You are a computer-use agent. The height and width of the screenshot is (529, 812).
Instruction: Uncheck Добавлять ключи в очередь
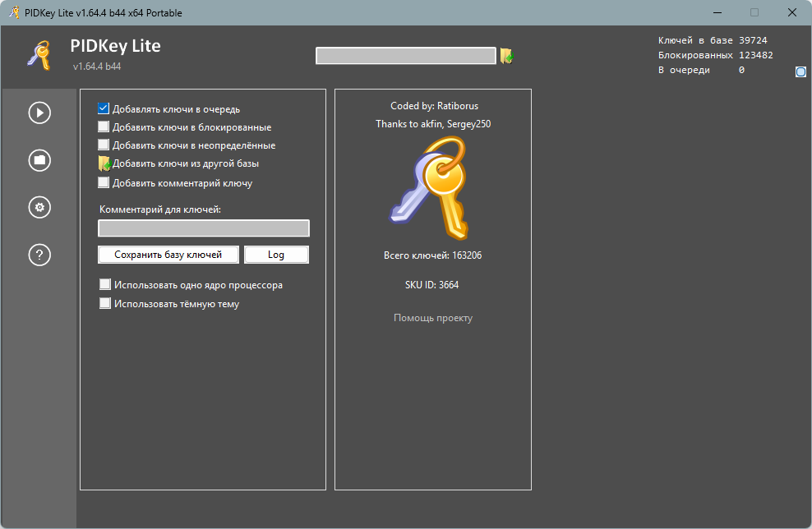coord(104,108)
